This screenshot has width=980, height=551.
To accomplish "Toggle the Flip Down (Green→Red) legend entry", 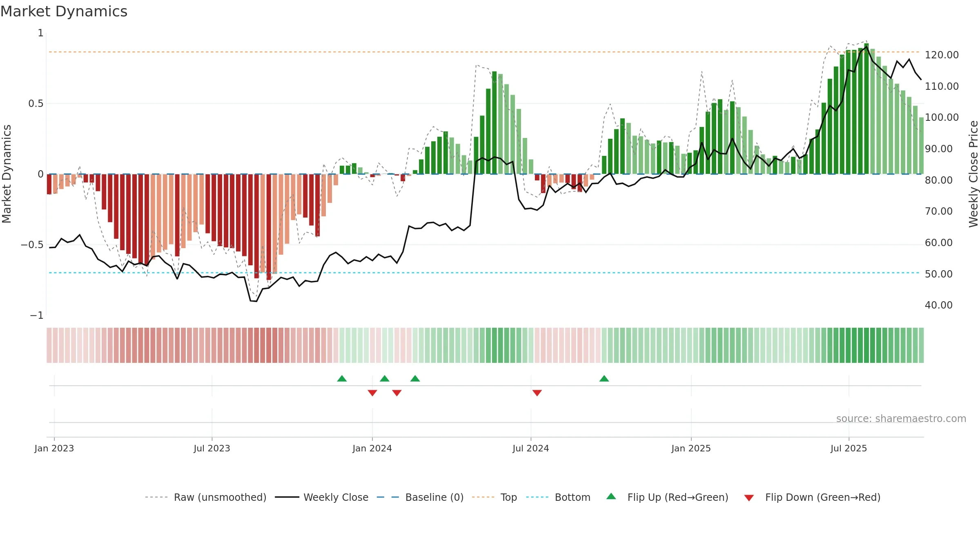I will click(x=812, y=497).
